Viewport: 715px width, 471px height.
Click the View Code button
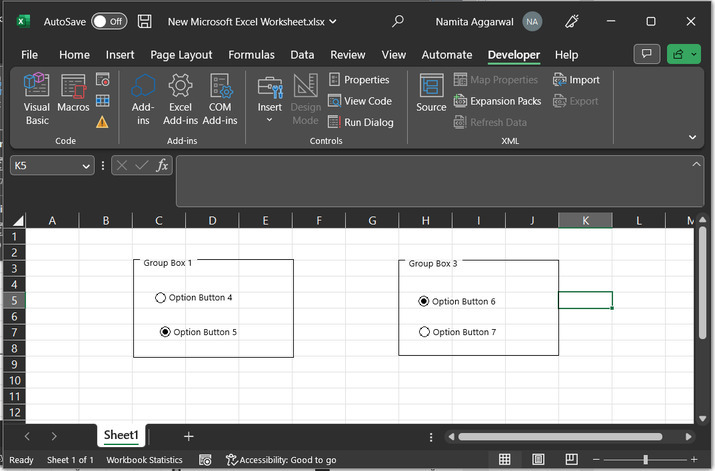point(360,101)
